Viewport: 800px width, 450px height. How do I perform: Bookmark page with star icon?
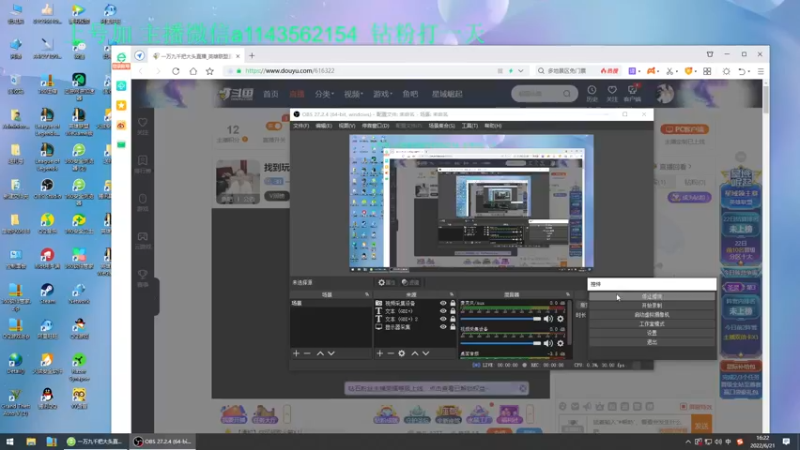point(210,71)
